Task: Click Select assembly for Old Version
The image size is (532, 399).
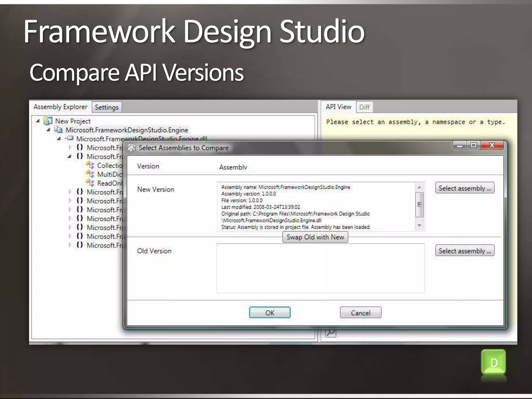Action: point(465,251)
